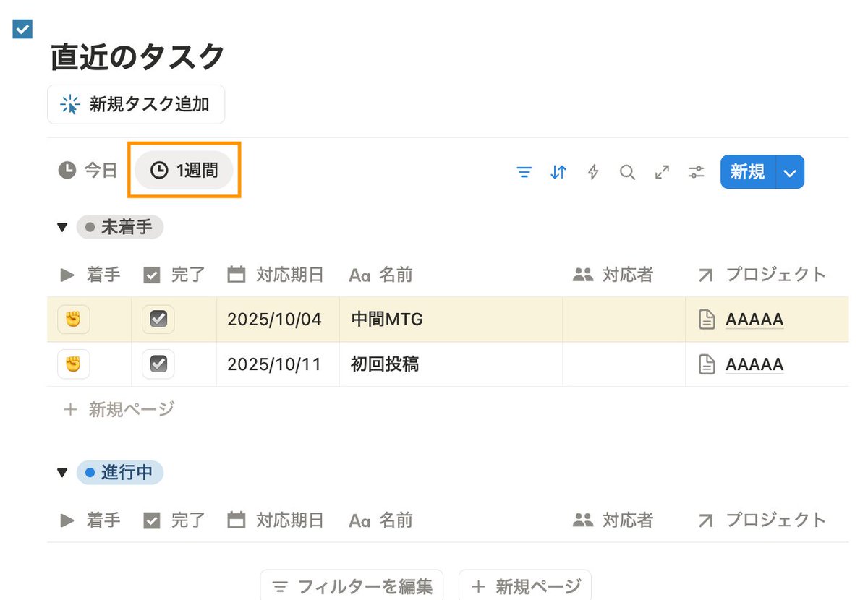Open the filter icon in the toolbar
The image size is (868, 600).
[x=524, y=172]
